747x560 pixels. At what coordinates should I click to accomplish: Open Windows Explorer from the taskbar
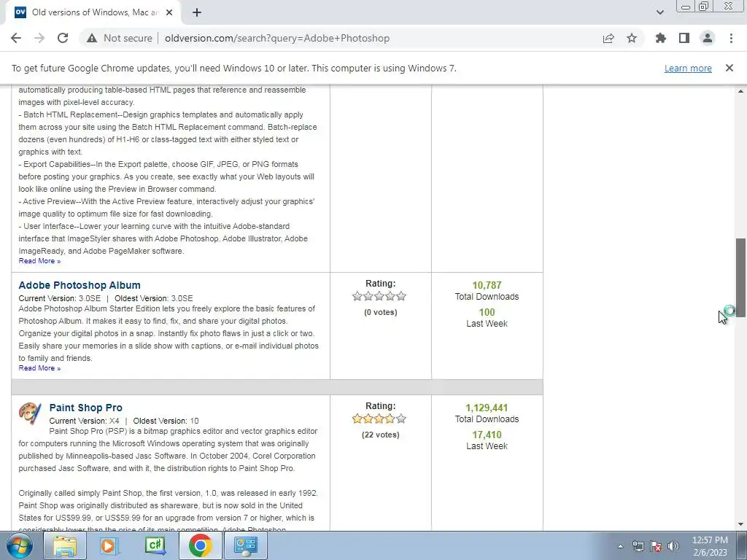(x=65, y=545)
